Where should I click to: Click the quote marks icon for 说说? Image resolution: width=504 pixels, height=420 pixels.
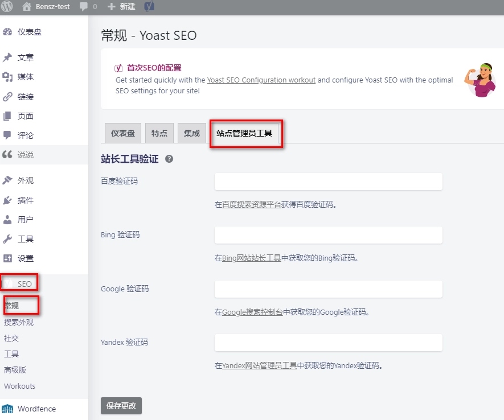[7, 154]
